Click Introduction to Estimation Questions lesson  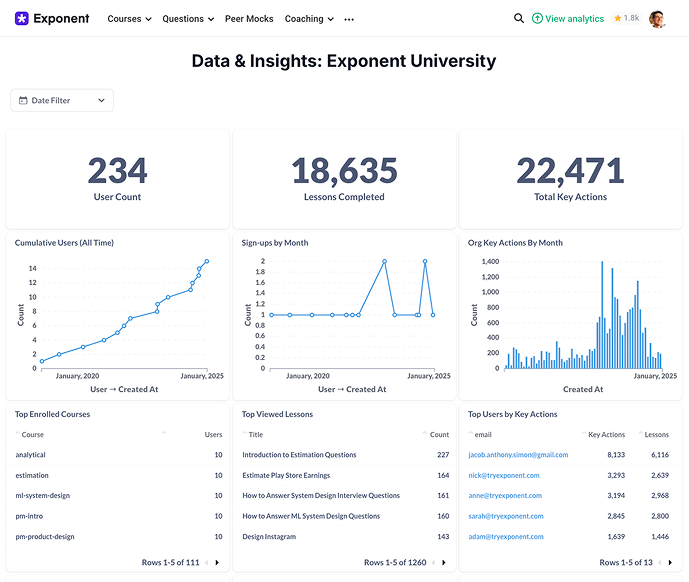(x=299, y=455)
